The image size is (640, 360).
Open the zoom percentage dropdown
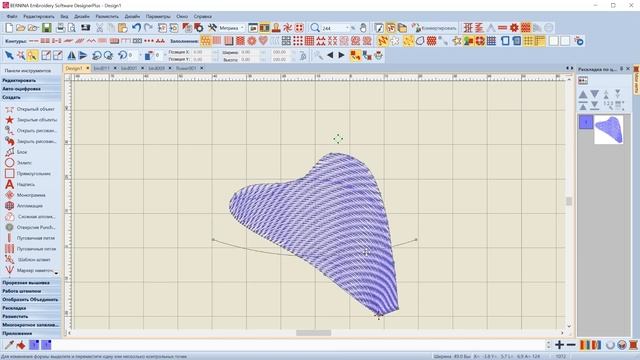347,28
